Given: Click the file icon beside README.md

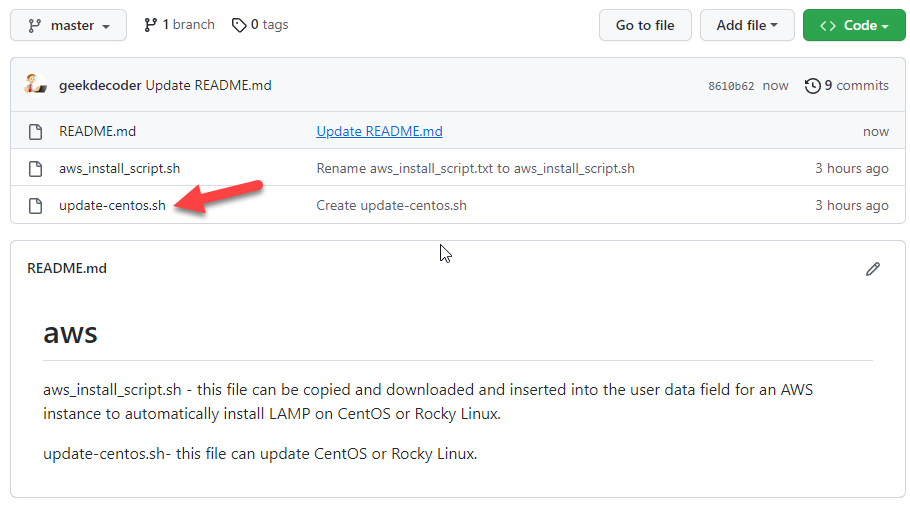Looking at the screenshot, I should (35, 132).
